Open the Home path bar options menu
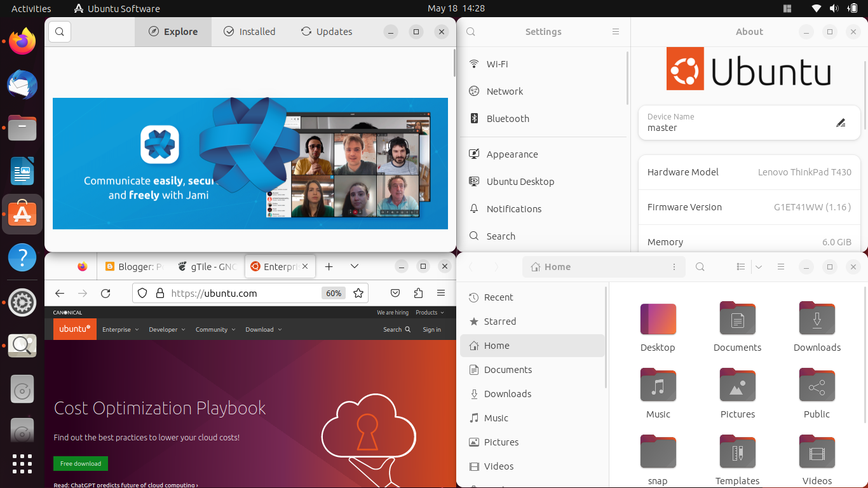 click(x=674, y=267)
